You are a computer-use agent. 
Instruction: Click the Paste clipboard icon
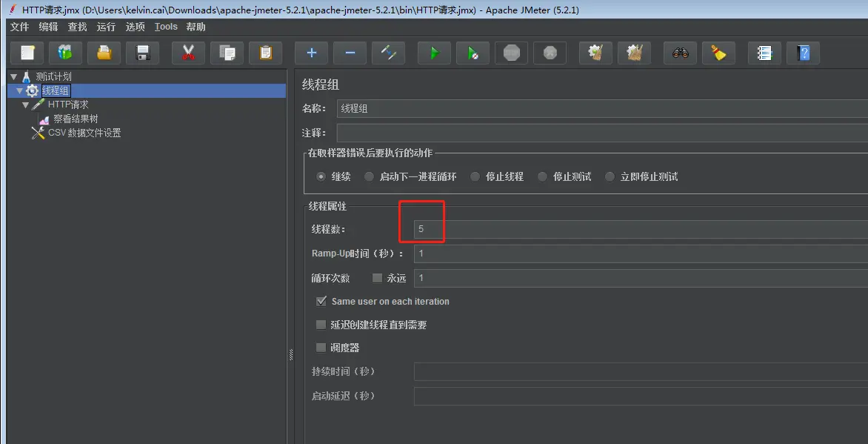coord(266,53)
